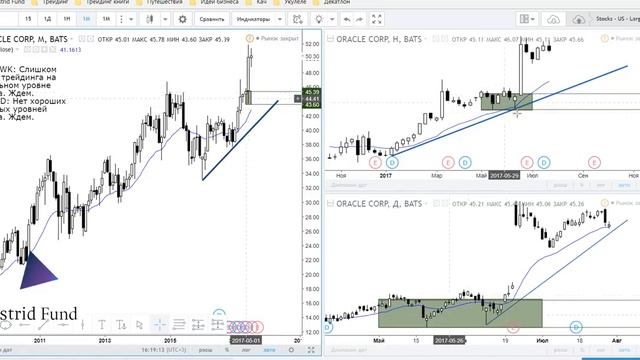Click the plus button beside 44.41 price
Viewport: 640px width, 360px height.
coord(298,99)
